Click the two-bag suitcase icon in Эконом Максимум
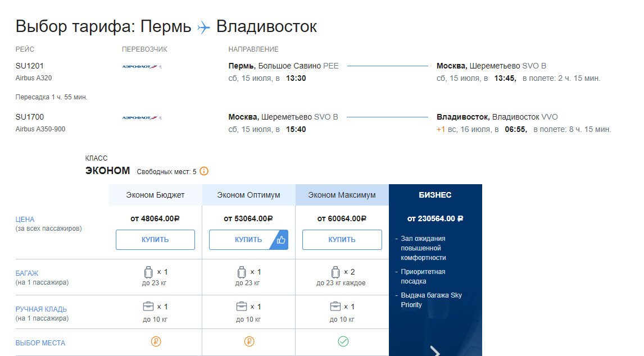The width and height of the screenshot is (644, 356). [x=335, y=272]
